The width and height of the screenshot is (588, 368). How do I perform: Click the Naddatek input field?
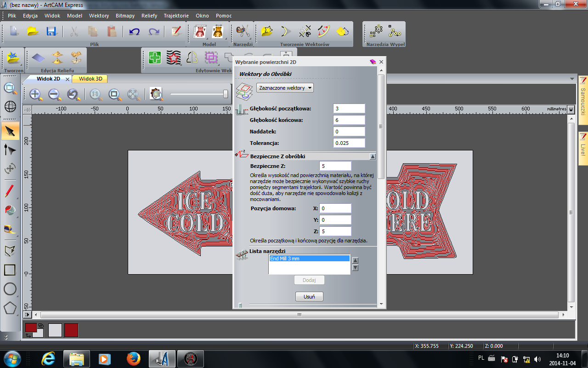tap(349, 132)
